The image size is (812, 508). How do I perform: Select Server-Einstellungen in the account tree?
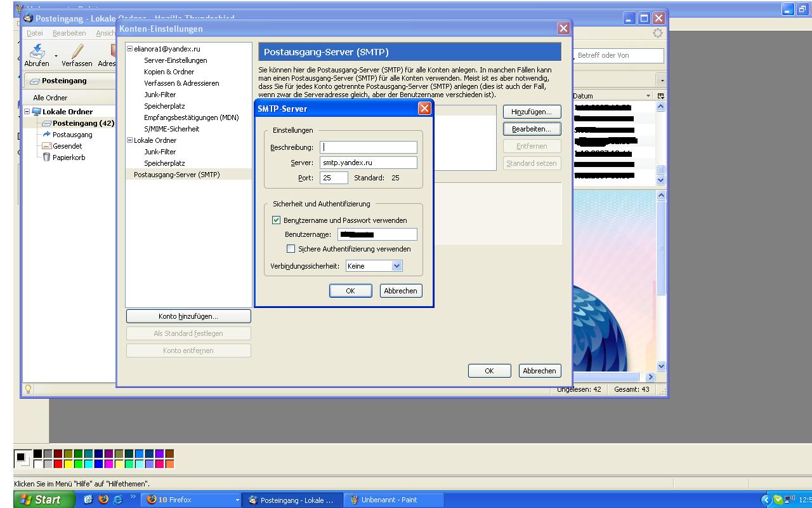(175, 60)
